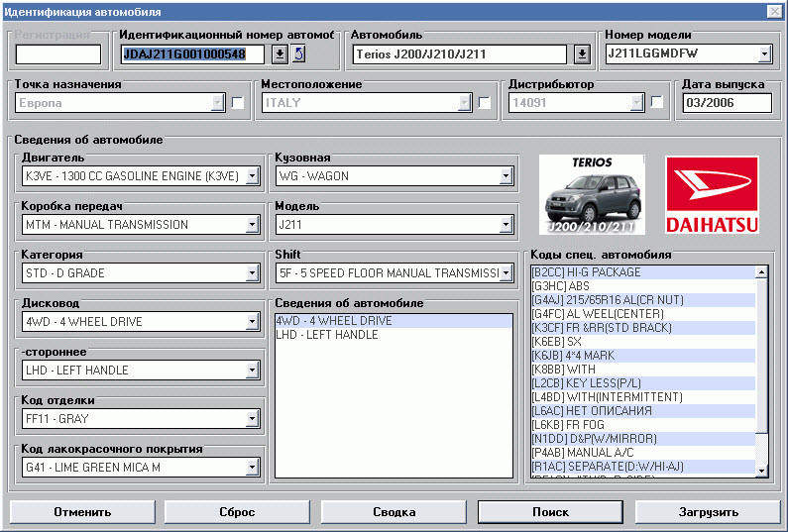Open the 5F 5 speed floor Shift dropdown
This screenshot has width=788, height=532.
point(507,273)
